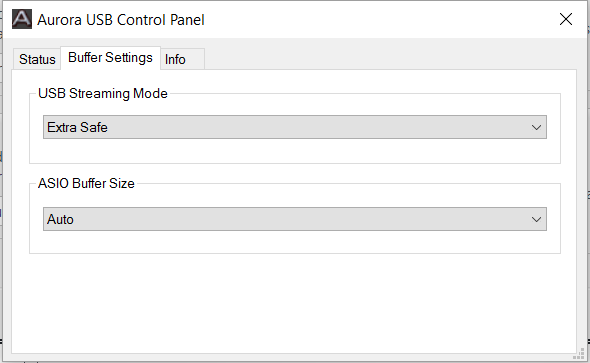The height and width of the screenshot is (363, 590).
Task: Click the "USB Streaming Mode" group label
Action: point(103,93)
